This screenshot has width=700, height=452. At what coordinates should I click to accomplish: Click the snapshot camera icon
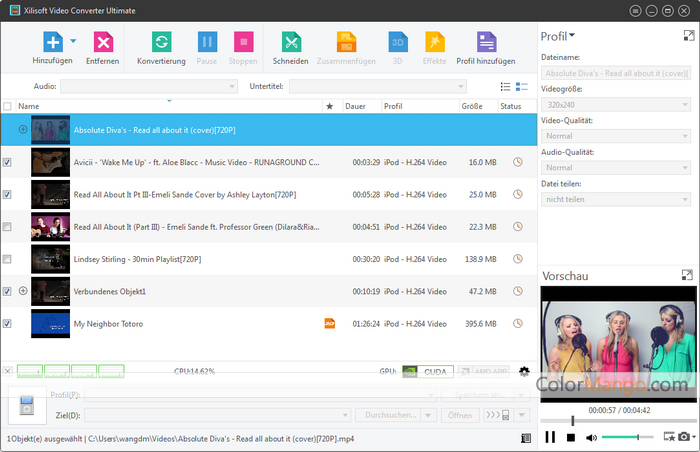(x=684, y=436)
